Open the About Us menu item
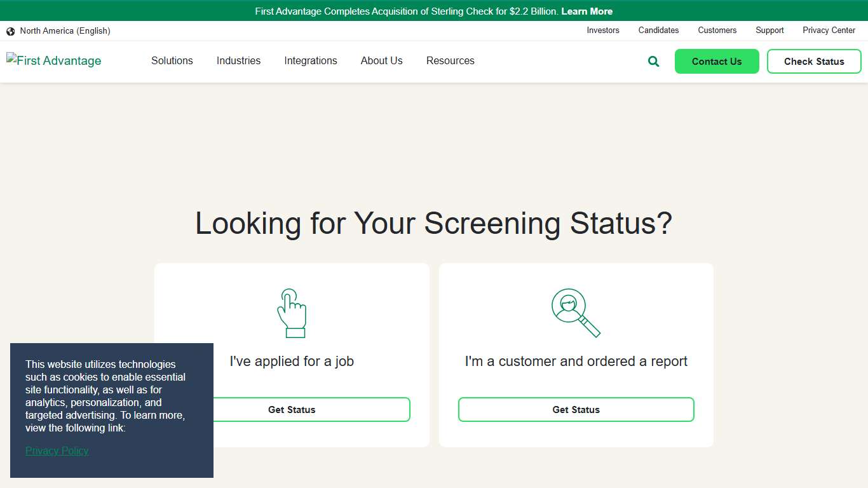 tap(381, 61)
